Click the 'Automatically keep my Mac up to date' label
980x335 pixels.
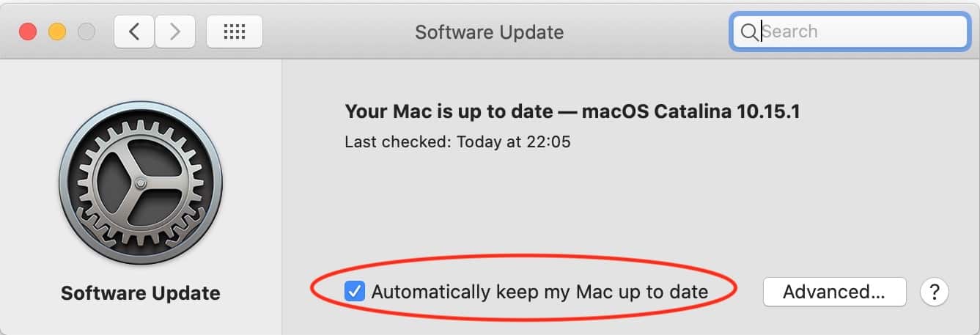(539, 292)
